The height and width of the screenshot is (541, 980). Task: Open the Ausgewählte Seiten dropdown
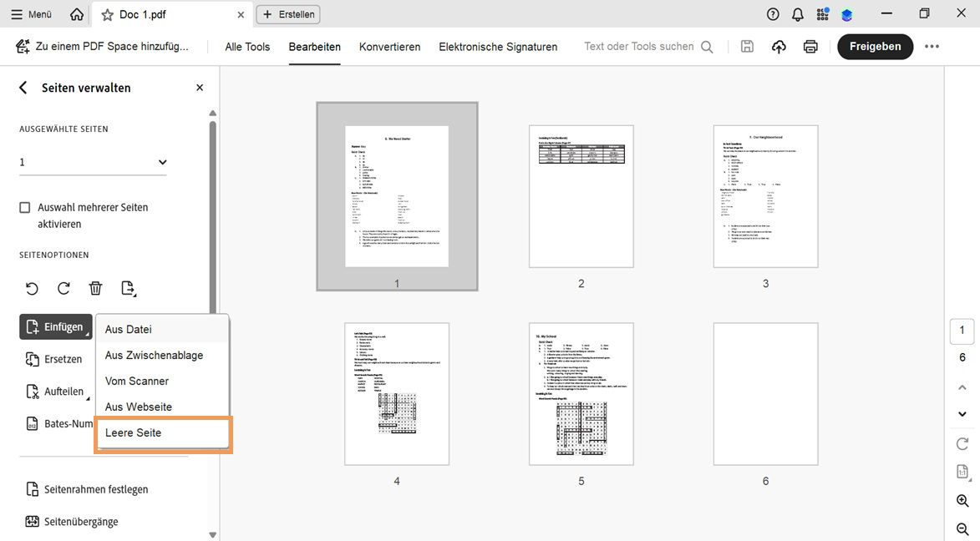[161, 162]
